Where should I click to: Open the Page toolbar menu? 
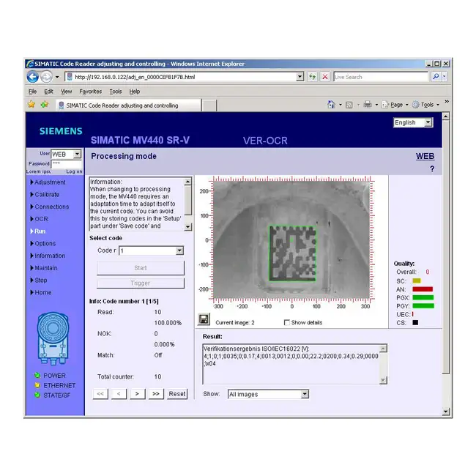tap(395, 105)
